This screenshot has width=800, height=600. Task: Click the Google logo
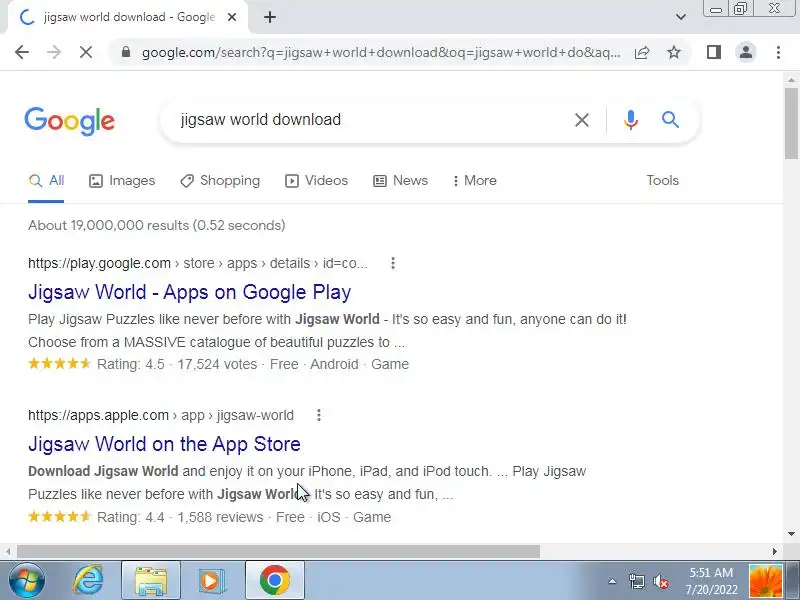point(70,121)
